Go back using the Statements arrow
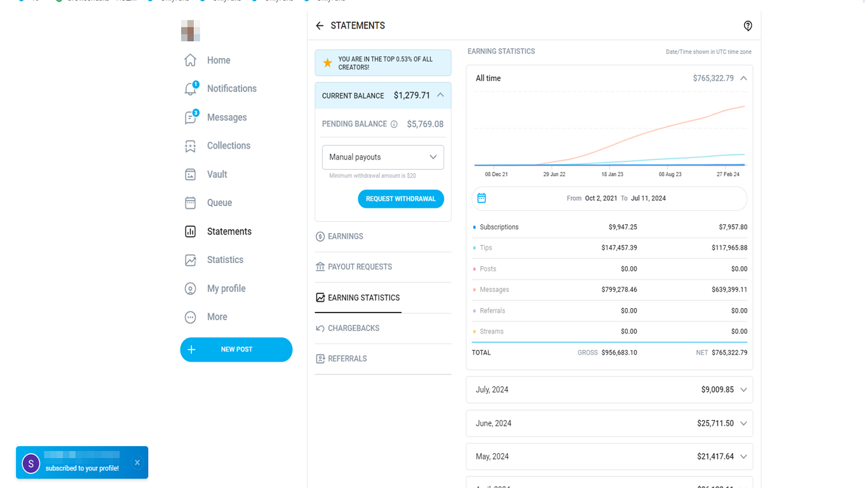868x488 pixels. point(320,26)
